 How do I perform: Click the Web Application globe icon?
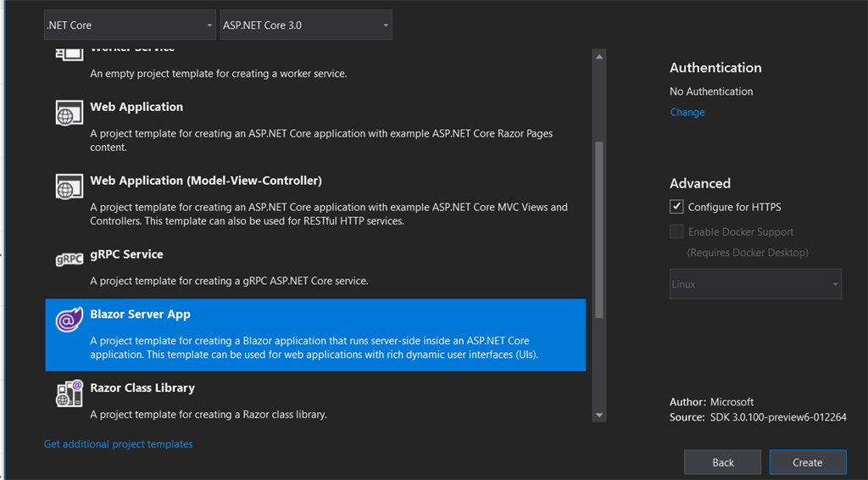pos(70,113)
